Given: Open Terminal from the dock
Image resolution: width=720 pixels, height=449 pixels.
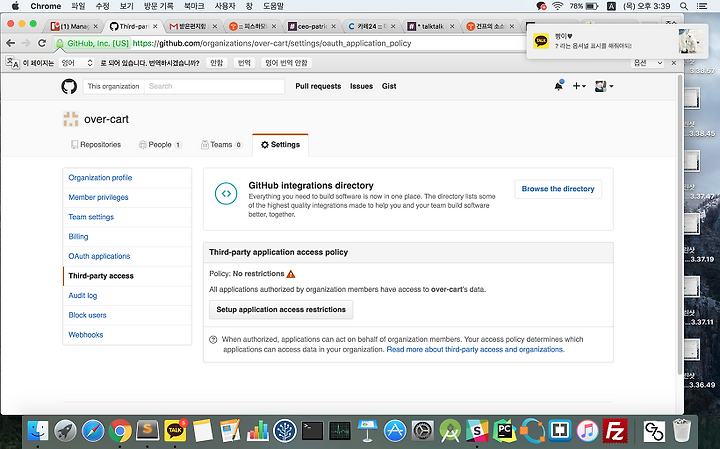Looking at the screenshot, I should point(312,431).
